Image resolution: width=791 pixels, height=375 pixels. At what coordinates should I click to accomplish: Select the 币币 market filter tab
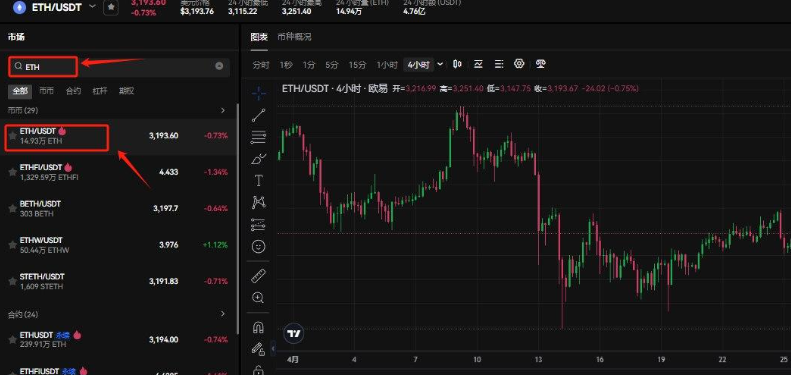tap(46, 91)
